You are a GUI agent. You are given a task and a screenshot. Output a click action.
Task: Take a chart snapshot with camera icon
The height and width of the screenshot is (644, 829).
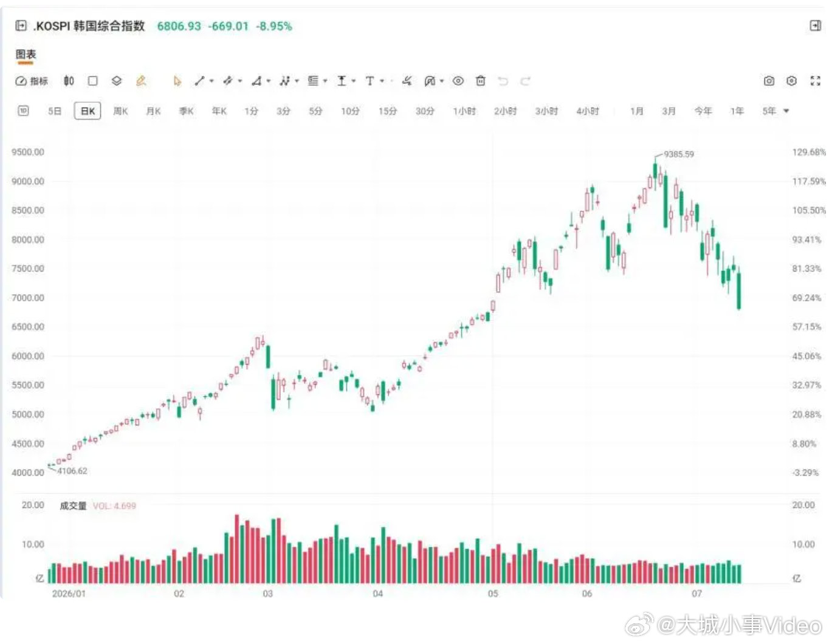769,81
